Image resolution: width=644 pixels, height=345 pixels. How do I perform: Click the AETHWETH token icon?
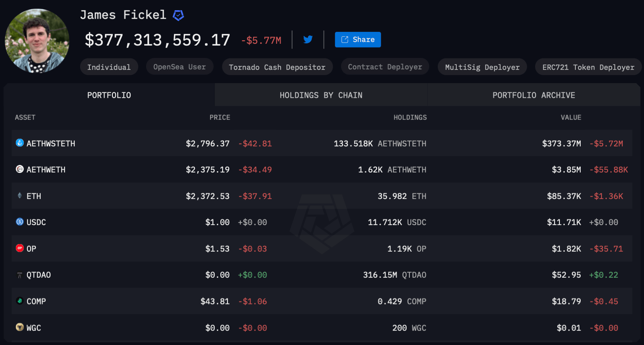[19, 169]
